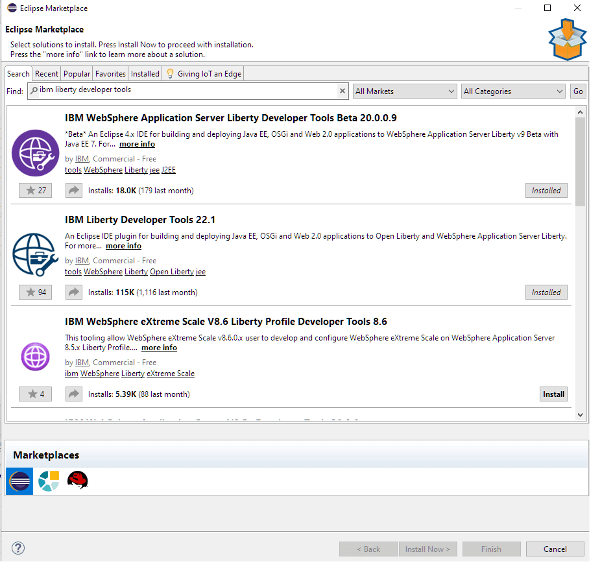Image resolution: width=590 pixels, height=562 pixels.
Task: Open more info link for Liberty Beta
Action: [137, 144]
